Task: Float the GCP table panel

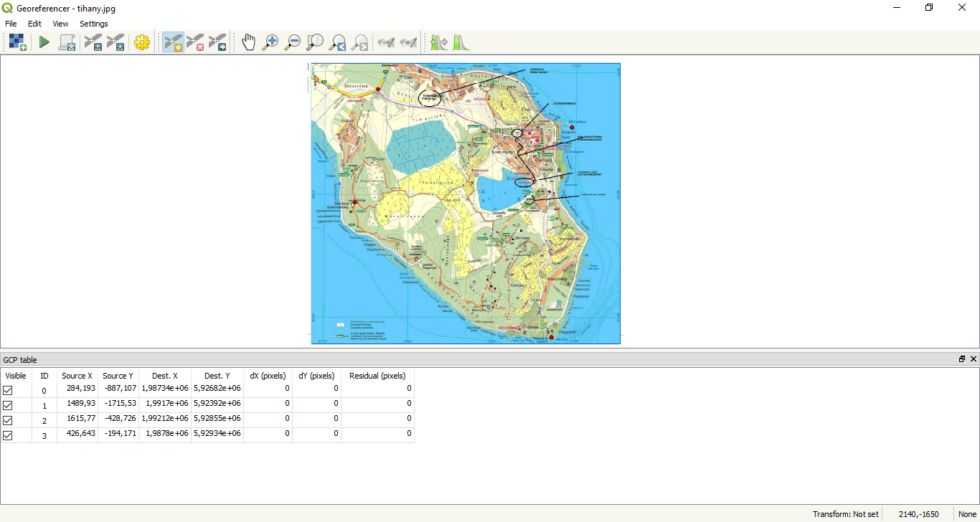Action: tap(962, 359)
